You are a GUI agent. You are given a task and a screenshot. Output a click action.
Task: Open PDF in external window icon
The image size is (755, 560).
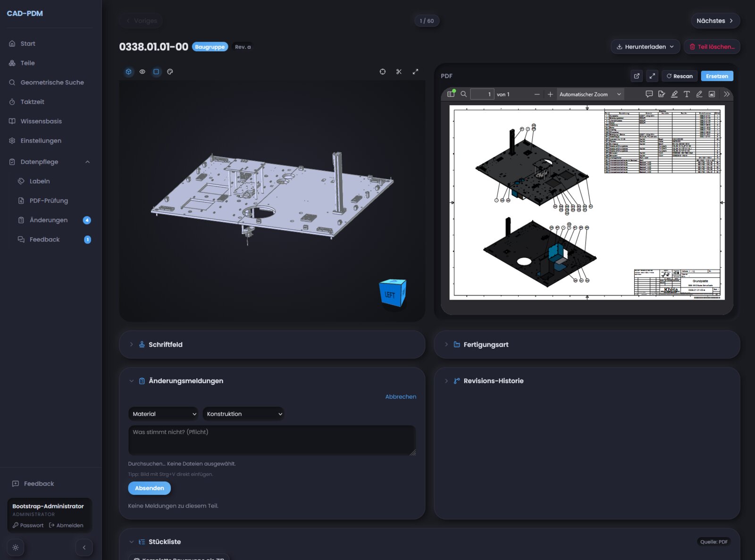637,76
